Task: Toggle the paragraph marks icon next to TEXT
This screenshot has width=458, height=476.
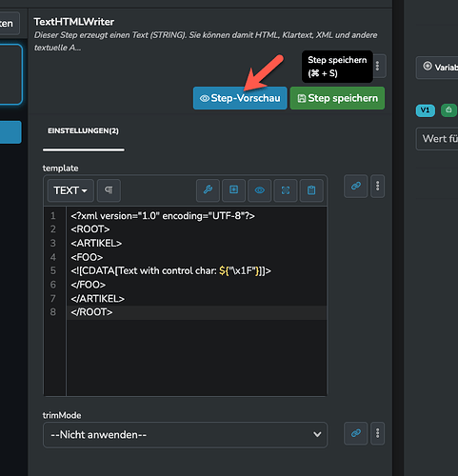Action: [109, 190]
